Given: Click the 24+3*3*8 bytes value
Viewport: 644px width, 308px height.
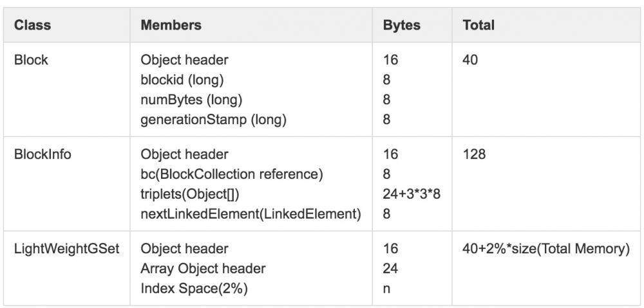Looking at the screenshot, I should [x=412, y=194].
